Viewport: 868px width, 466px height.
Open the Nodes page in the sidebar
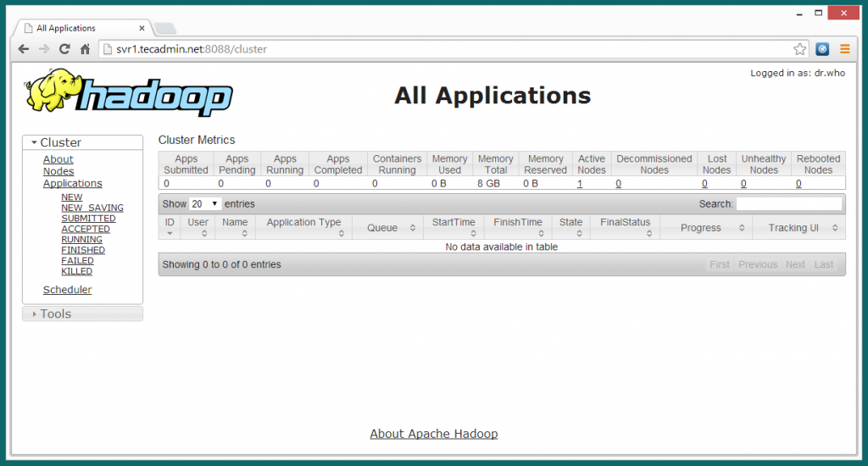click(58, 171)
